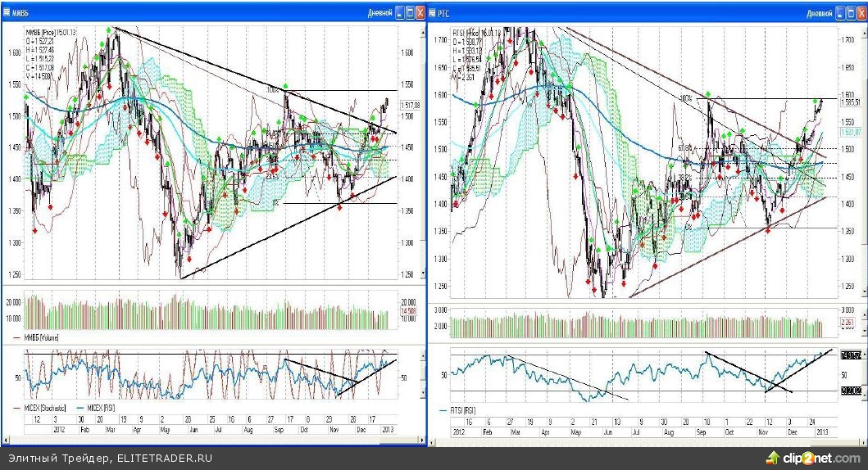Viewport: 868px width, 470px height.
Task: Minimize the ММВБ chart window
Action: [x=401, y=12]
